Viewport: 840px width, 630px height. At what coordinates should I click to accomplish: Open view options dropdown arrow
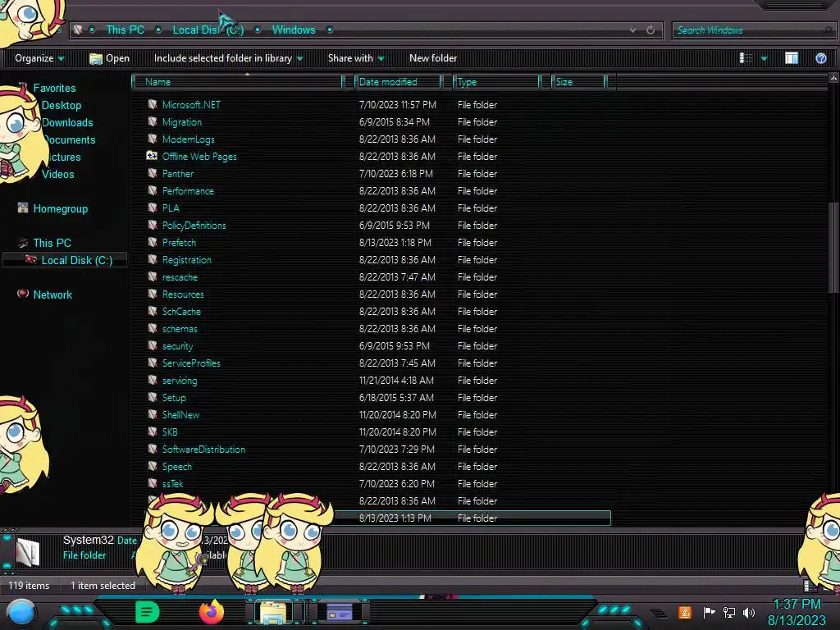pos(765,58)
